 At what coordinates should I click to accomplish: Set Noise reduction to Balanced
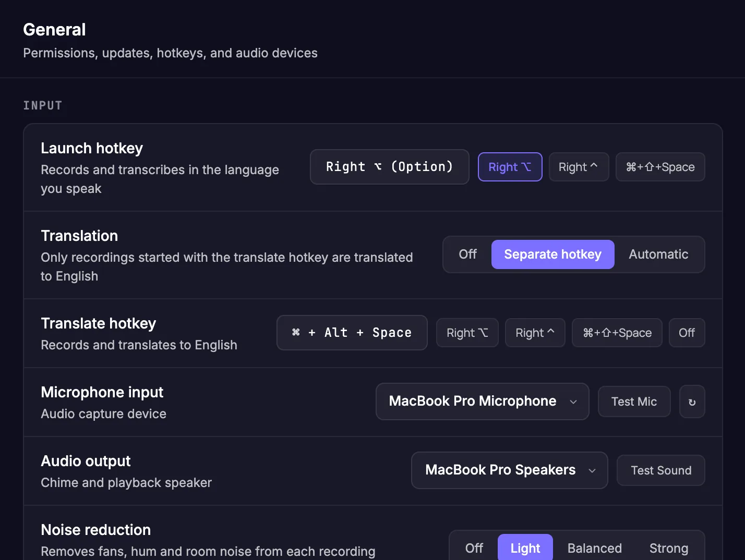(x=594, y=548)
